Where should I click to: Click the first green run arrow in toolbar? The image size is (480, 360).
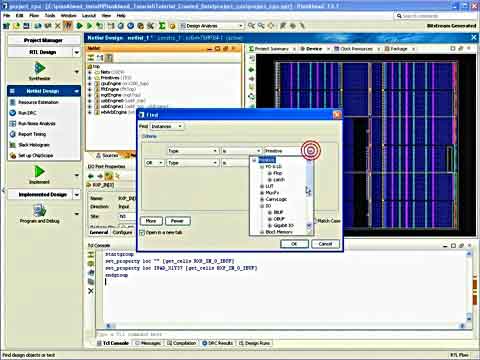tap(79, 26)
